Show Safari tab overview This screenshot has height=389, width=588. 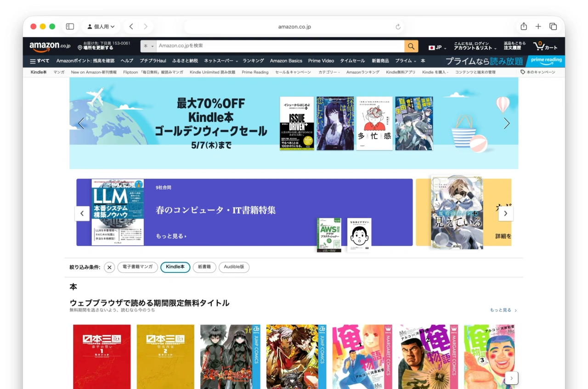pos(553,27)
